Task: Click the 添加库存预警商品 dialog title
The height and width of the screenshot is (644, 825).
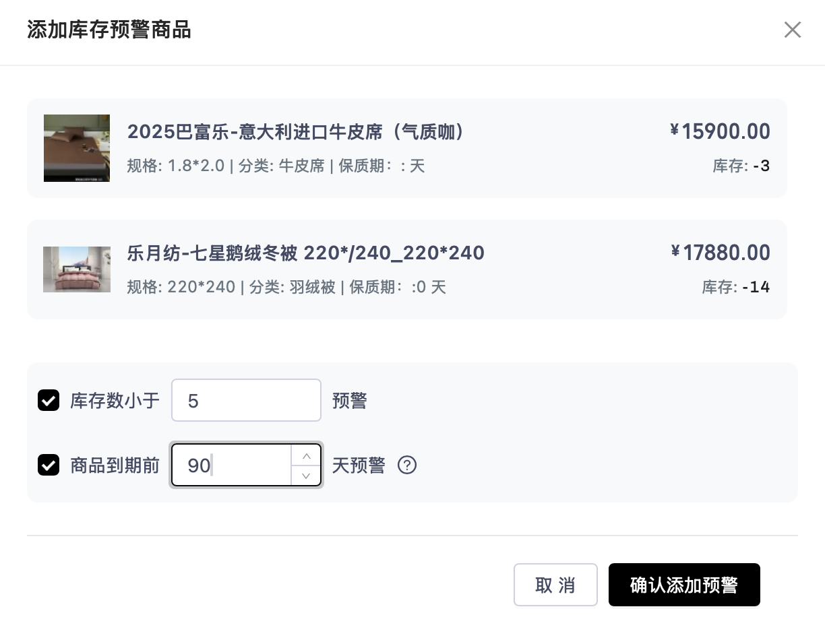Action: pos(109,30)
